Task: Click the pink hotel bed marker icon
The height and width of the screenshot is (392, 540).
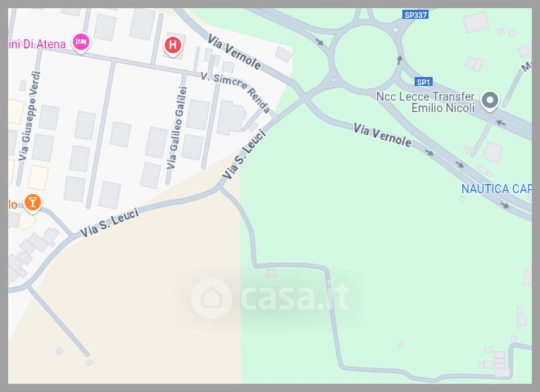Action: (81, 43)
